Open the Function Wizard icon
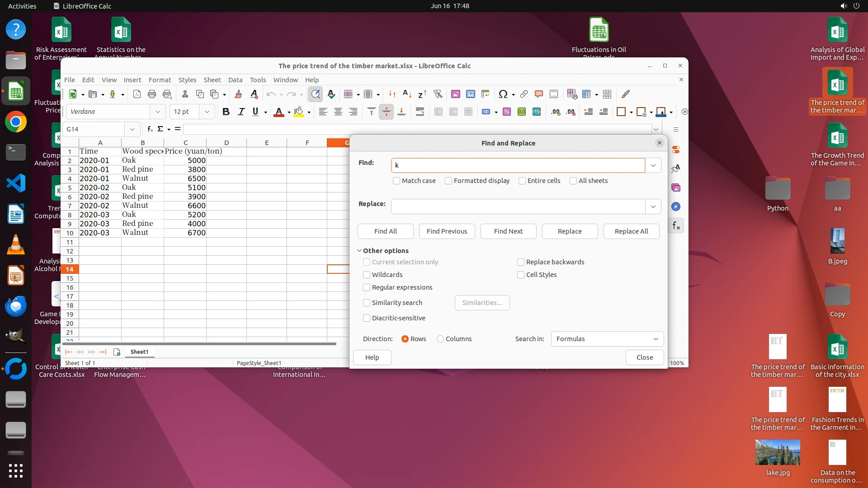The height and width of the screenshot is (488, 868). [x=150, y=129]
